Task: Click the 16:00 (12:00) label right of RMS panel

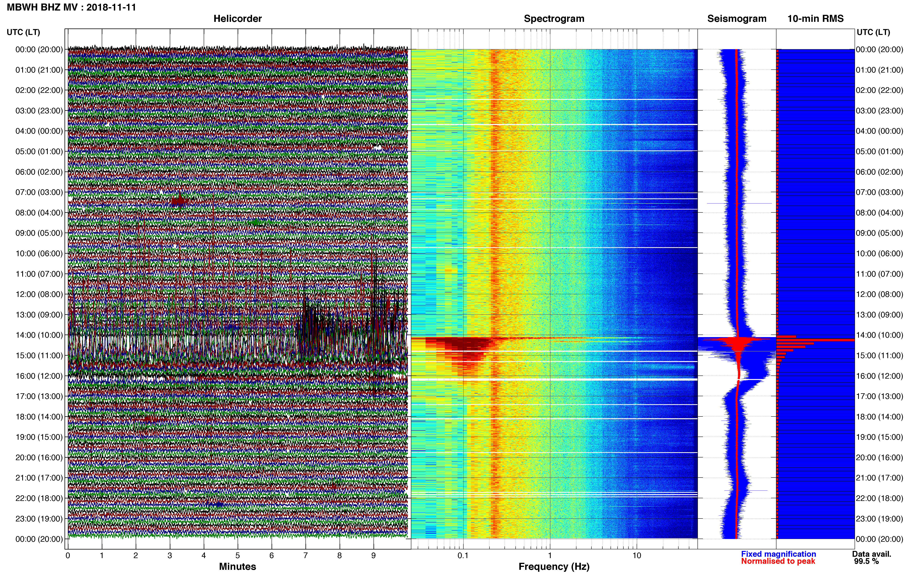Action: click(879, 376)
